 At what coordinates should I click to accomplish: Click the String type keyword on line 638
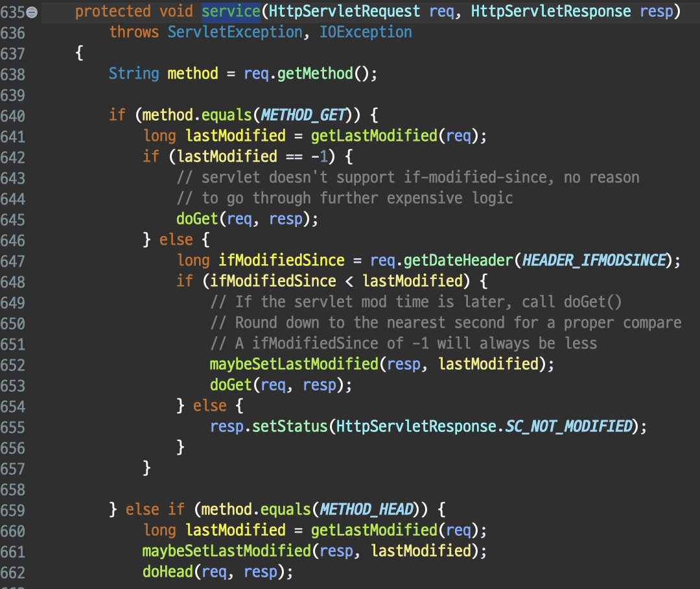coord(134,74)
